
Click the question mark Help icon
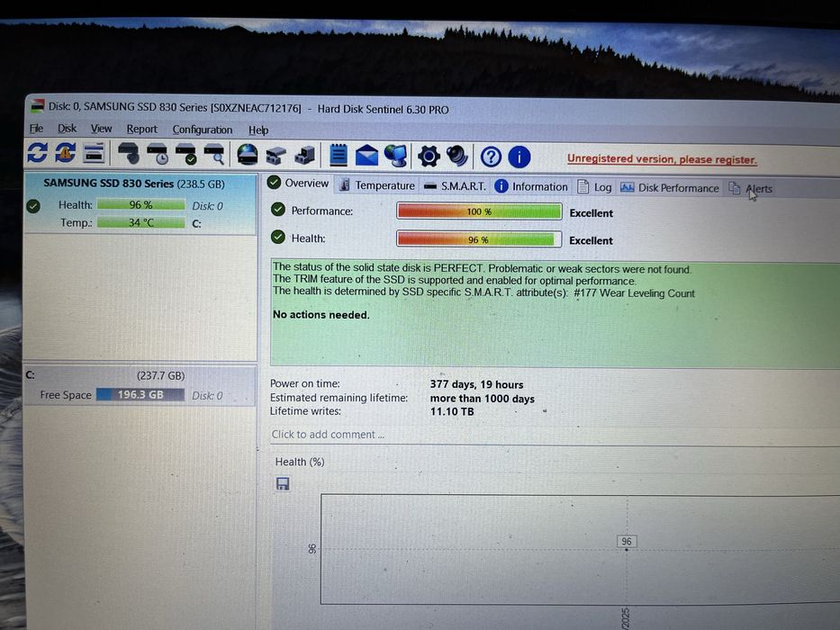click(491, 157)
